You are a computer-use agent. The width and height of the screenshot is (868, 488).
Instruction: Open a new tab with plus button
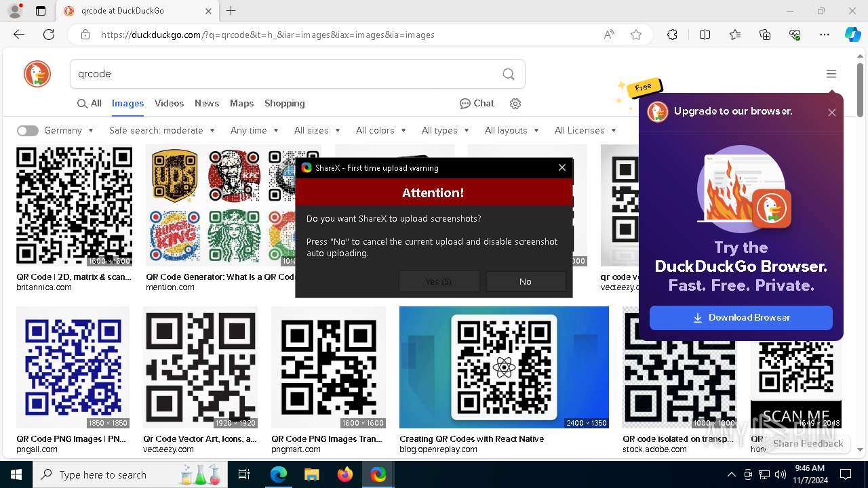point(231,11)
